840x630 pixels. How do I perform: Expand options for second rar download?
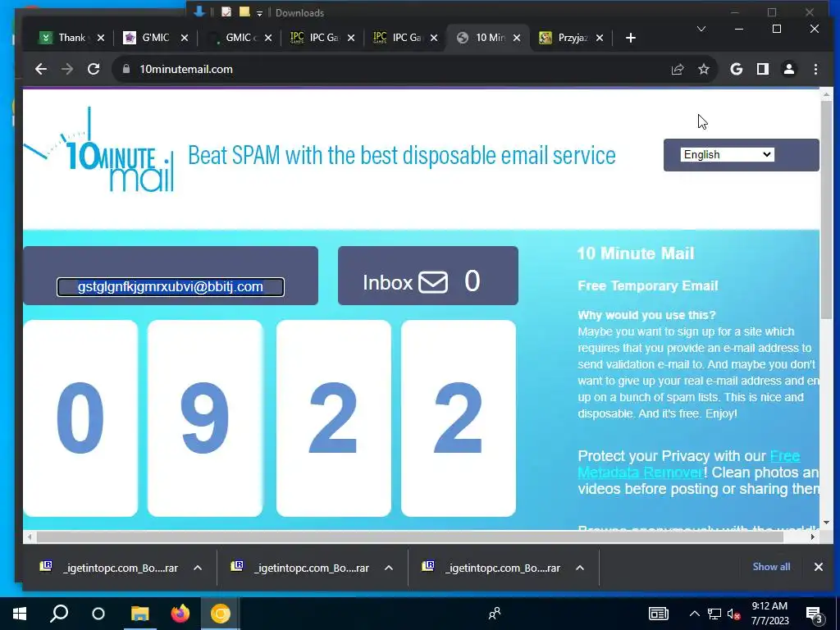(389, 568)
